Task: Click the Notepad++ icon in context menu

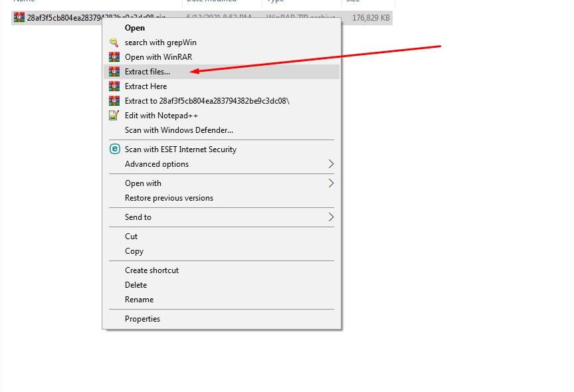Action: [x=114, y=116]
